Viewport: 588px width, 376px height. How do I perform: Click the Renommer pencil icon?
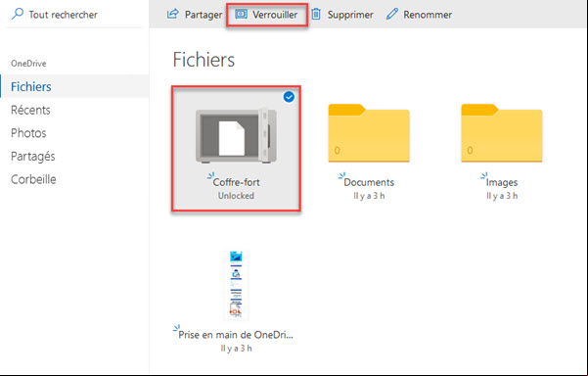tap(392, 15)
